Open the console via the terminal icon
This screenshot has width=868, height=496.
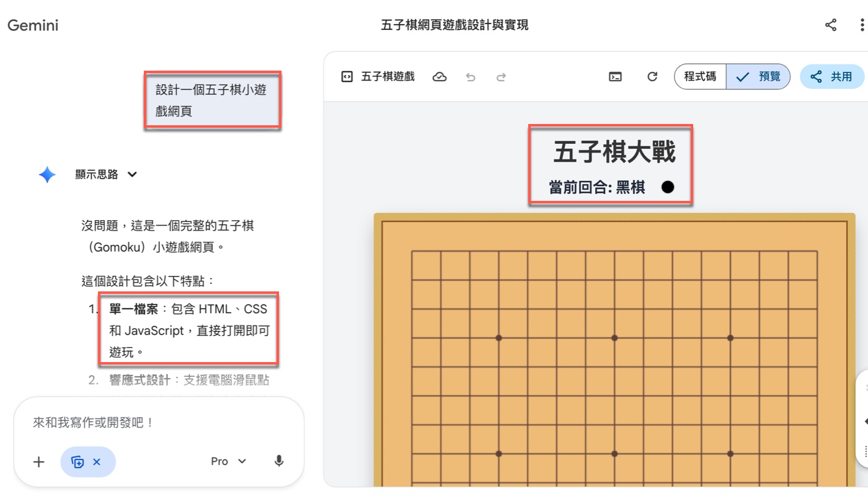pos(616,76)
